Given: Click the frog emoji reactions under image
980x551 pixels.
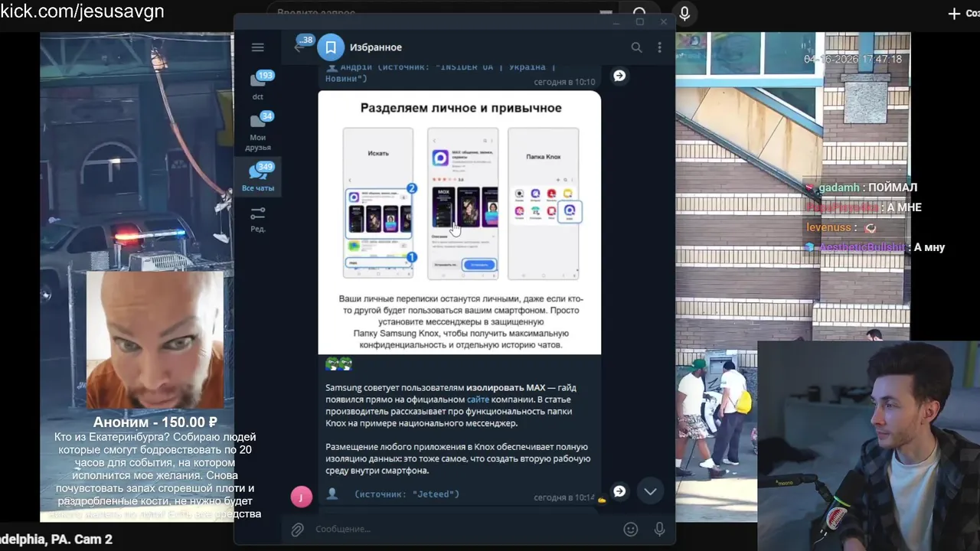Looking at the screenshot, I should [x=338, y=364].
